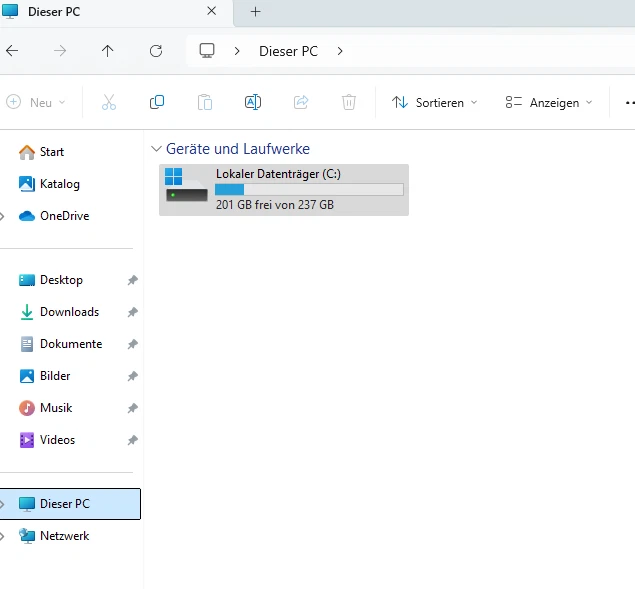Click the Paste clipboard icon
Screen dimensions: 635x589
(205, 102)
